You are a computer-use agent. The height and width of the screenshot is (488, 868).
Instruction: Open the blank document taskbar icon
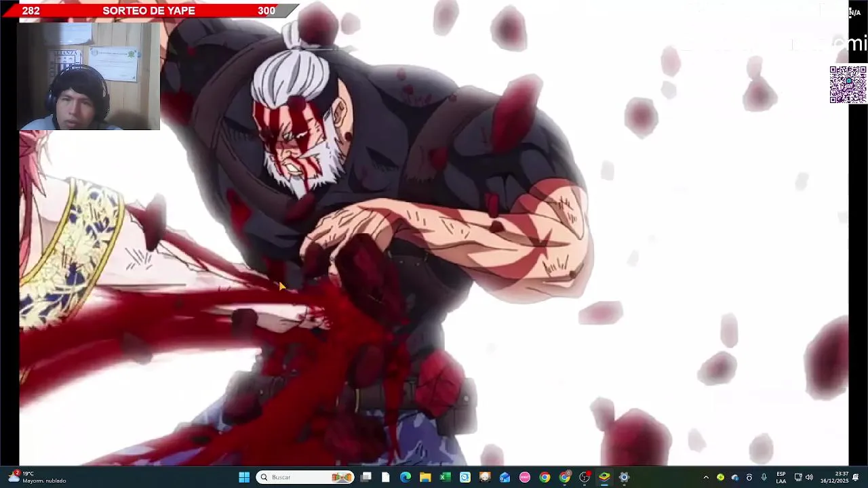click(x=386, y=477)
